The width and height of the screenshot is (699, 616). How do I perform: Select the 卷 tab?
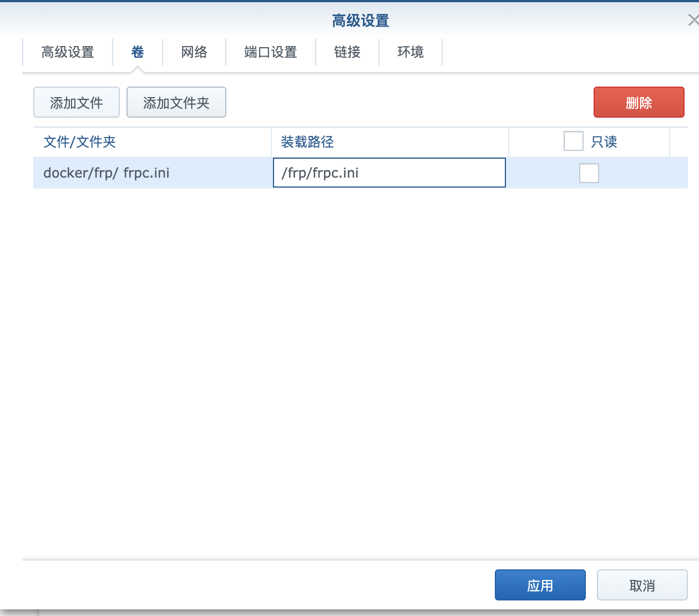coord(138,52)
